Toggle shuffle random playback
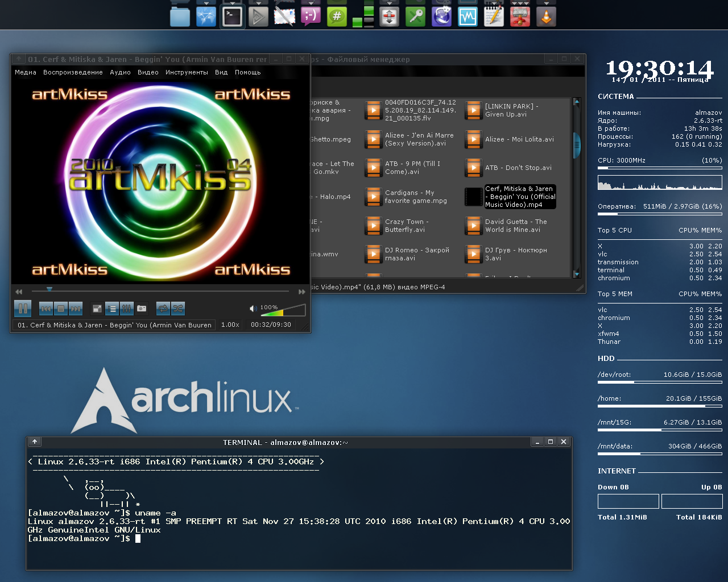Viewport: 728px width, 582px height. [178, 309]
